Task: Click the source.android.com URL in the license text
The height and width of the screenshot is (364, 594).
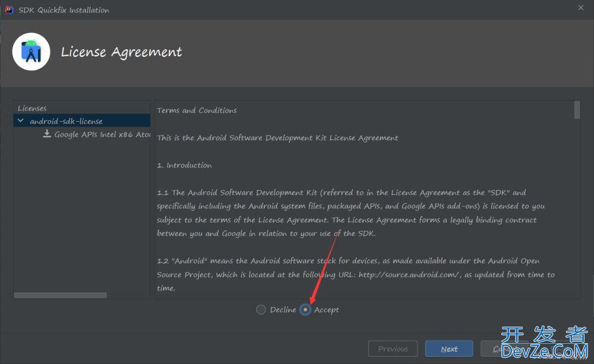Action: pyautogui.click(x=409, y=274)
